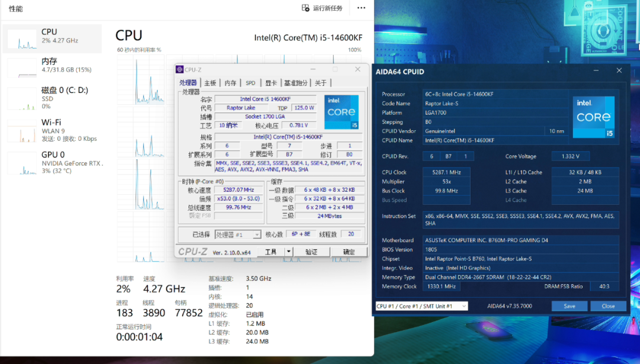Switch to the 处理器 tab in CPU-Z
The width and height of the screenshot is (640, 364).
(188, 83)
